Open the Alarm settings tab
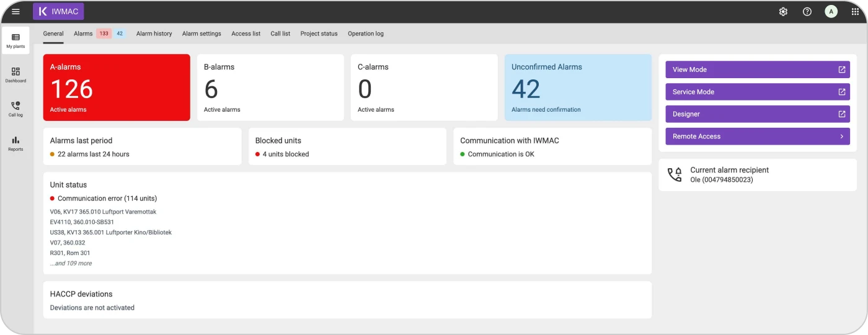 click(201, 33)
